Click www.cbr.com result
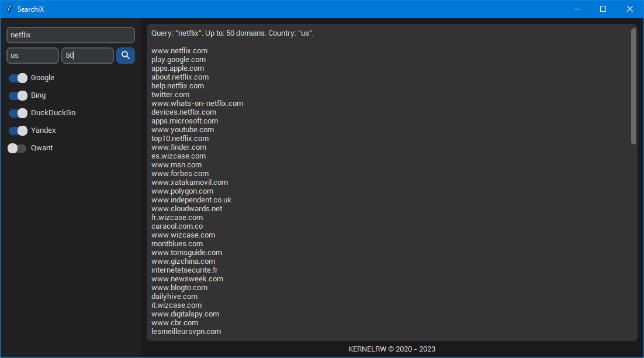The height and width of the screenshot is (358, 644). click(x=175, y=323)
